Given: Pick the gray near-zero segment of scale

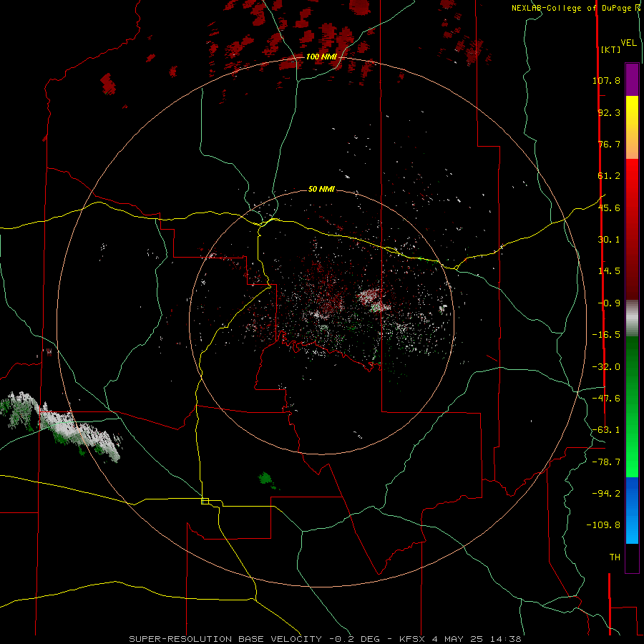Looking at the screenshot, I should click(x=632, y=318).
